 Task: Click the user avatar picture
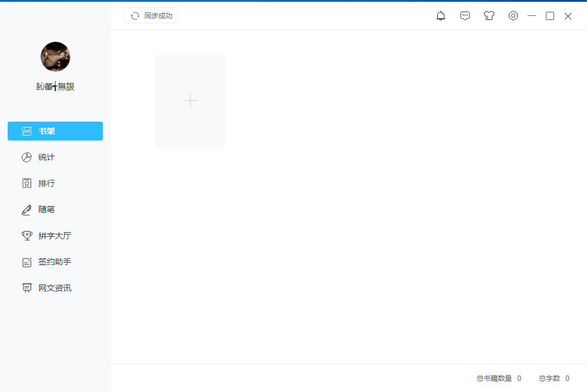tap(55, 56)
